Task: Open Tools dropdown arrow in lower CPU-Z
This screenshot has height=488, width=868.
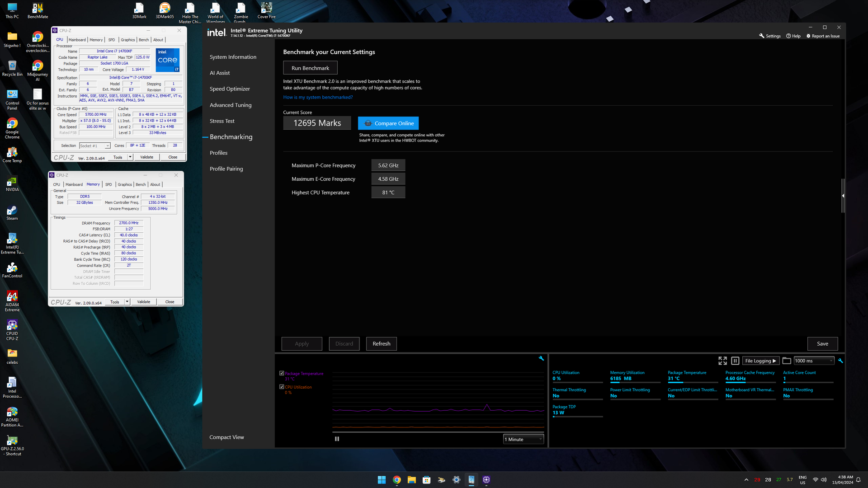Action: 127,302
